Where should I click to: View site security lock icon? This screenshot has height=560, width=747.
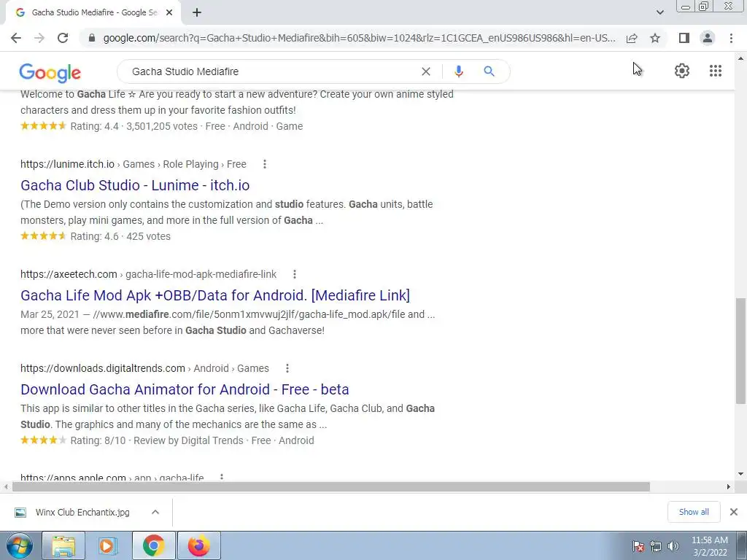[92, 38]
